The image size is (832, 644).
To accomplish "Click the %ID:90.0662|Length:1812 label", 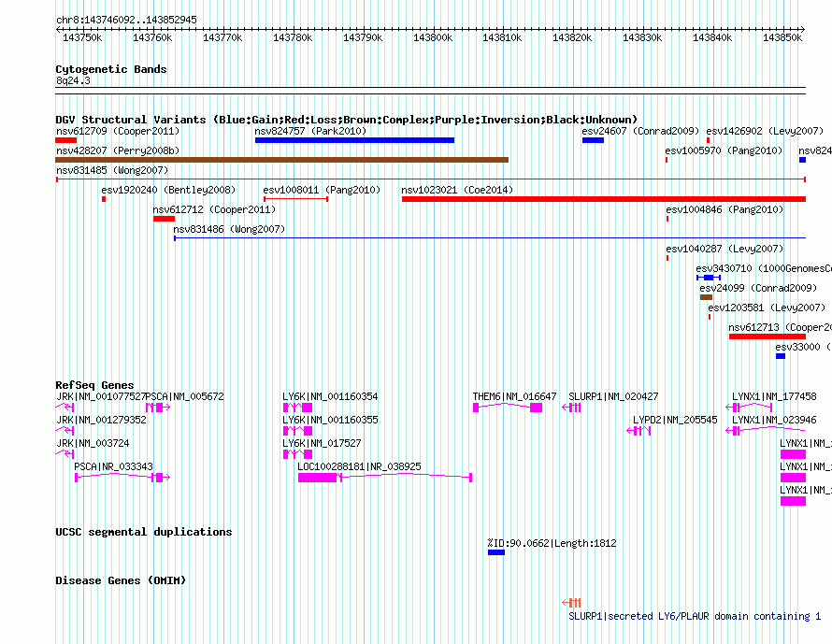I will [x=552, y=543].
